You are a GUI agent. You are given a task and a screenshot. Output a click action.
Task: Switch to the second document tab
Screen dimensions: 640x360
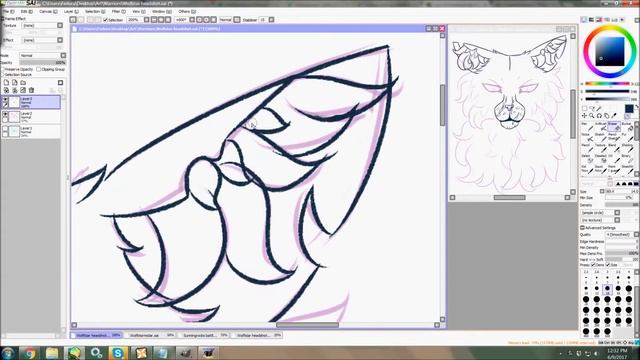[x=150, y=335]
